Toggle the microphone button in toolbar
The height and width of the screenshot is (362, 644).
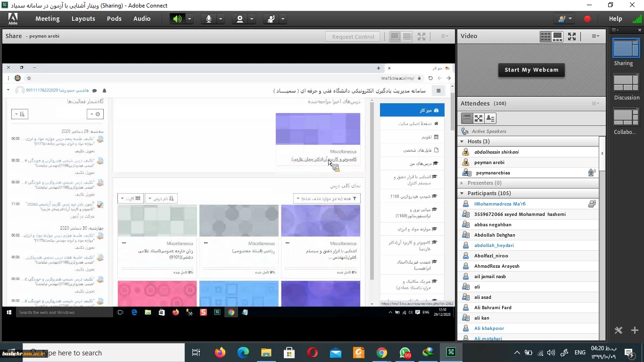(208, 19)
